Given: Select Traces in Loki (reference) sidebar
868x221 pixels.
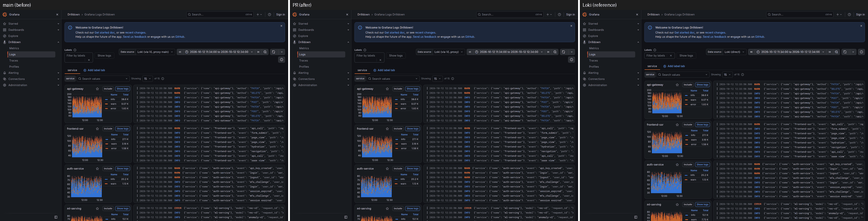Looking at the screenshot, I should click(593, 60).
